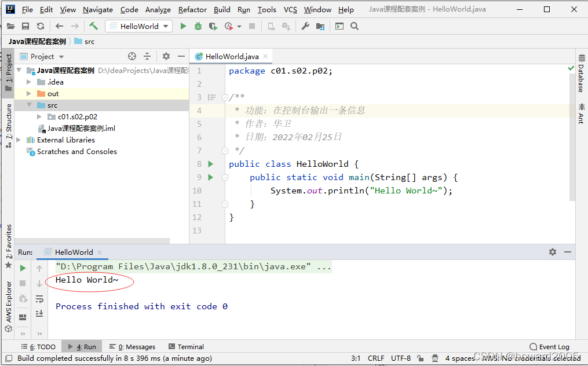588x366 pixels.
Task: Expand External Libraries node
Action: point(19,140)
